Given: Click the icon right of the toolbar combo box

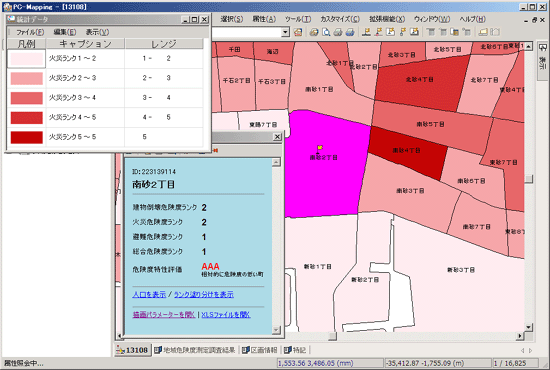Looking at the screenshot, I should coord(298,32).
